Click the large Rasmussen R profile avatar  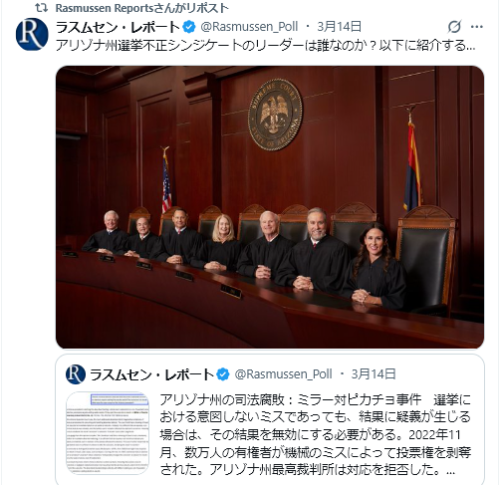[x=32, y=34]
